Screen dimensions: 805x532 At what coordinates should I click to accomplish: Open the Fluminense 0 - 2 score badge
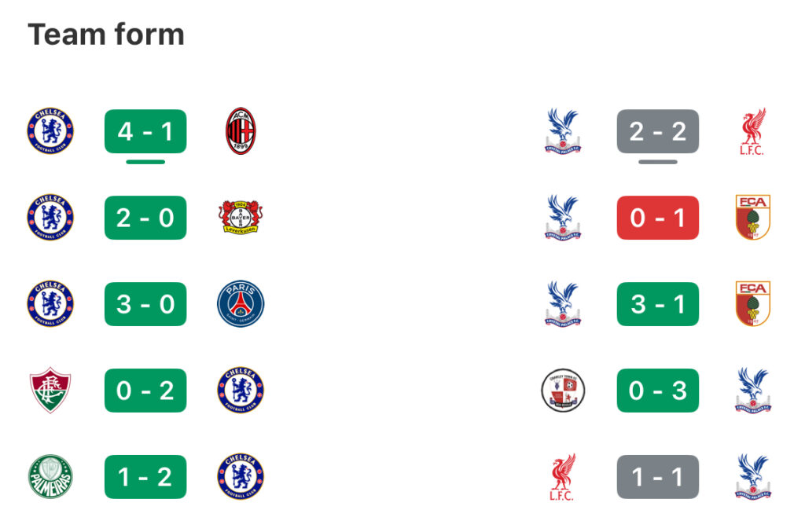point(145,391)
